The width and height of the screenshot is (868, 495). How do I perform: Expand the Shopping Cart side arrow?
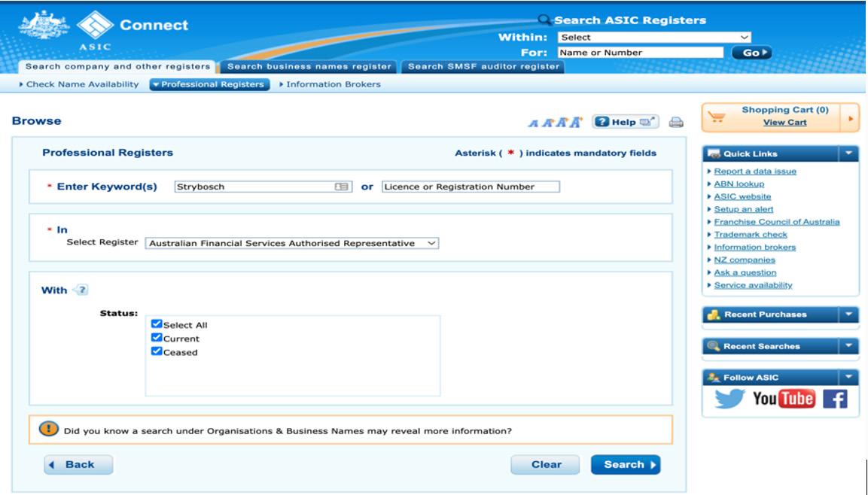tap(850, 118)
